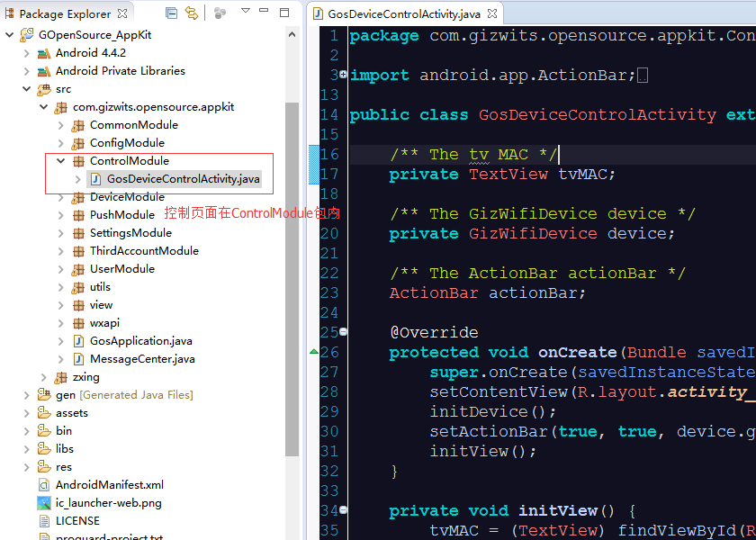Expand the zxing package node
The height and width of the screenshot is (540, 756).
tap(44, 377)
